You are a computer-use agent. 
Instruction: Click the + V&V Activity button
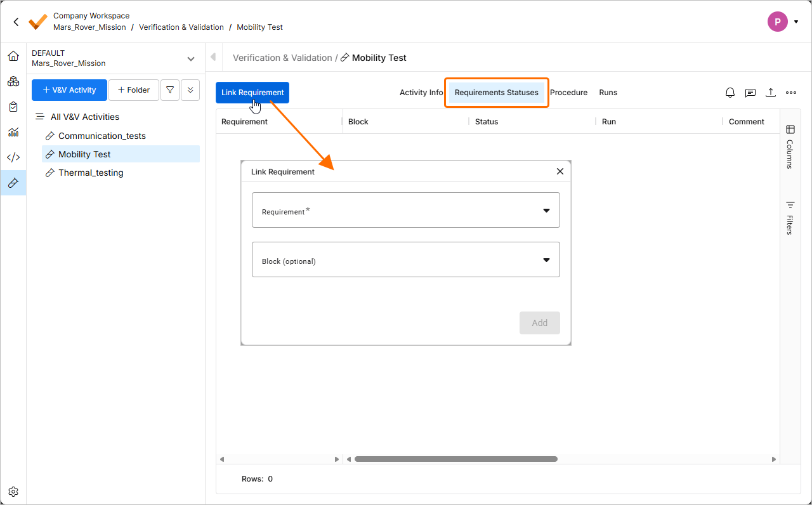pos(69,90)
